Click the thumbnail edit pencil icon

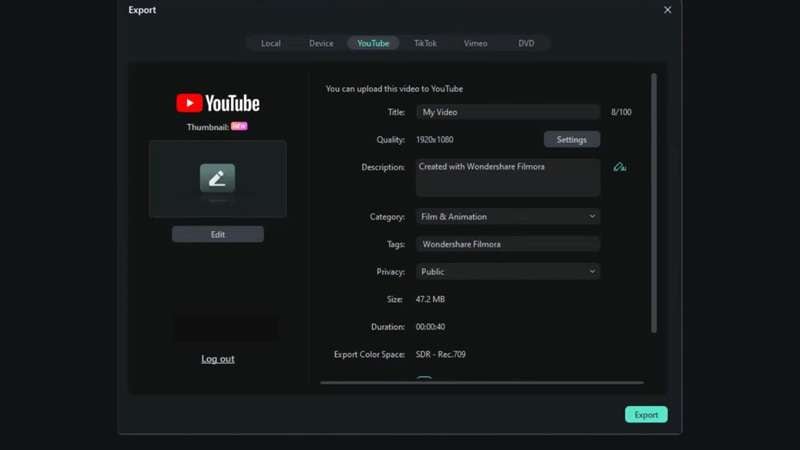(x=217, y=178)
